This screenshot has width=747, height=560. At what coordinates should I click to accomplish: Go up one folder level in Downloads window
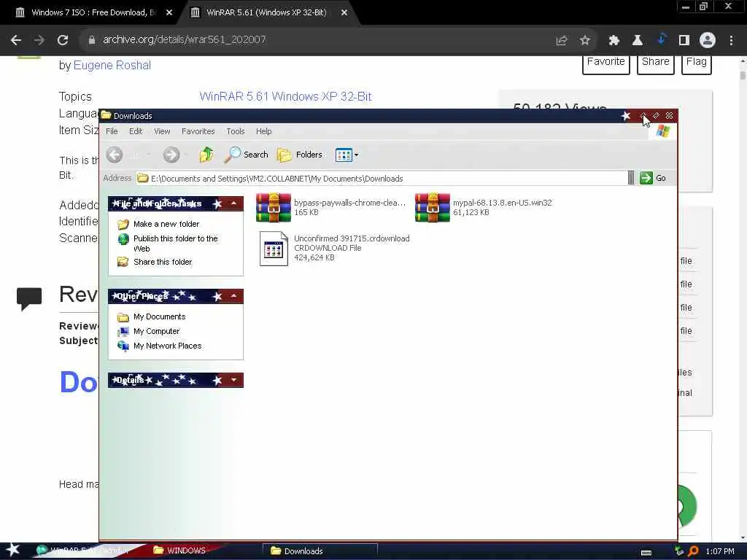206,155
